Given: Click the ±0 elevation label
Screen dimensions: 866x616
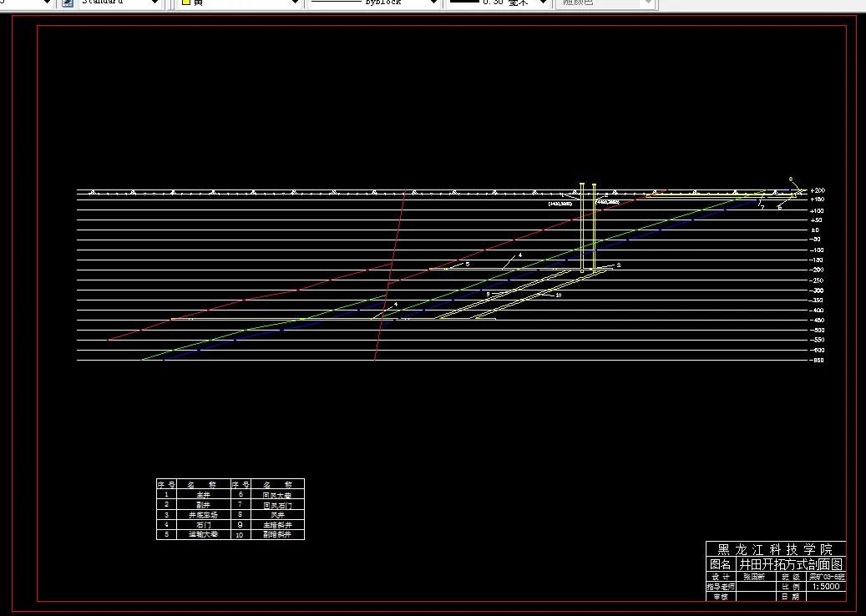Looking at the screenshot, I should pyautogui.click(x=815, y=230).
